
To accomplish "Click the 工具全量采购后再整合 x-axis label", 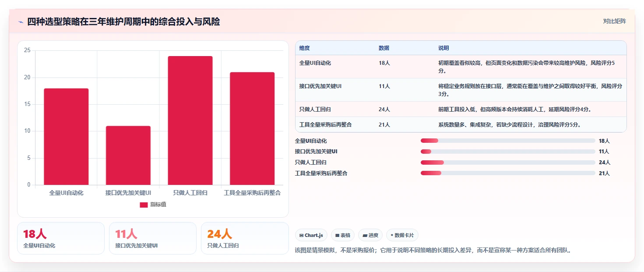I will [x=252, y=193].
